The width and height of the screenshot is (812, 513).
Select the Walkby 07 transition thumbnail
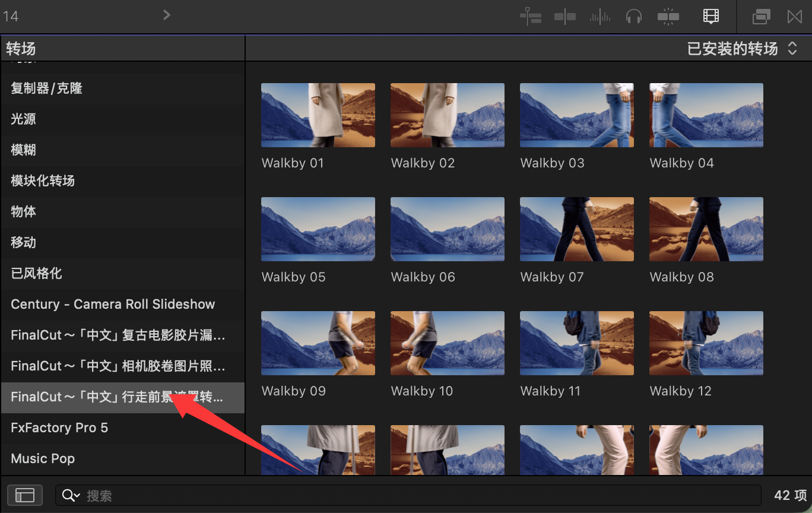576,229
